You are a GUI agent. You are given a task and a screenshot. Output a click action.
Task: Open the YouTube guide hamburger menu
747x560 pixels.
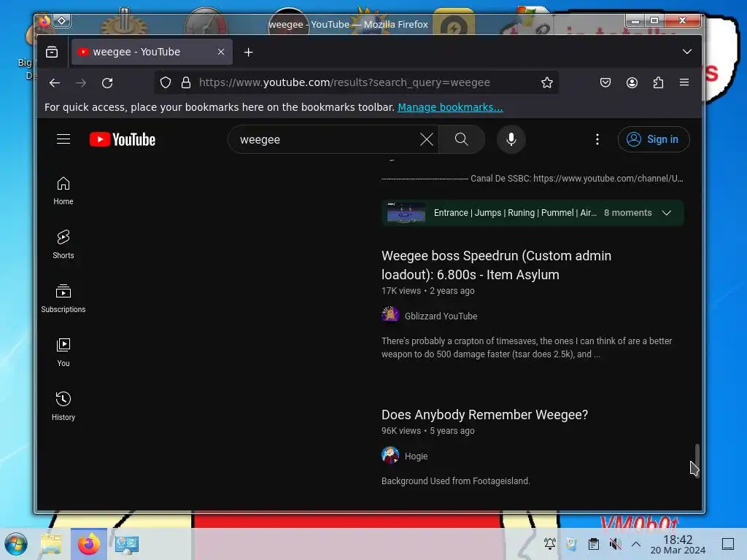63,139
